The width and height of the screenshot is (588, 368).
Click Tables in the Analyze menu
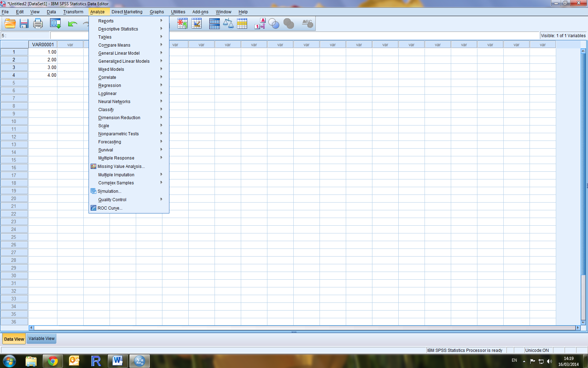click(129, 37)
